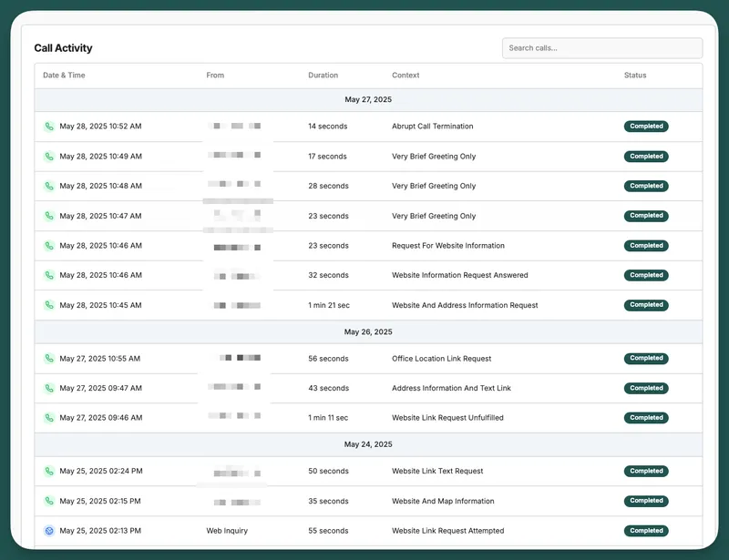This screenshot has height=560, width=729.
Task: Click phone icon for Request For Website Information
Action: point(49,245)
